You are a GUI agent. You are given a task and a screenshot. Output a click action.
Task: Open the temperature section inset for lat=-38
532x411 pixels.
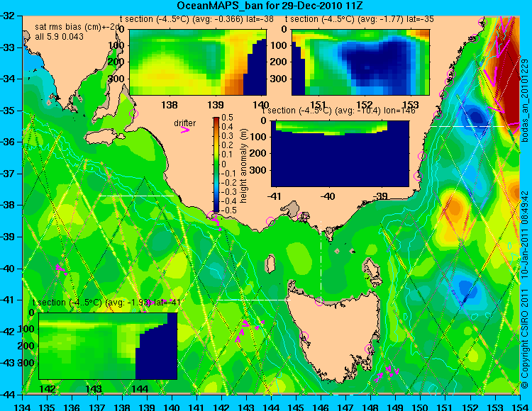coord(198,62)
